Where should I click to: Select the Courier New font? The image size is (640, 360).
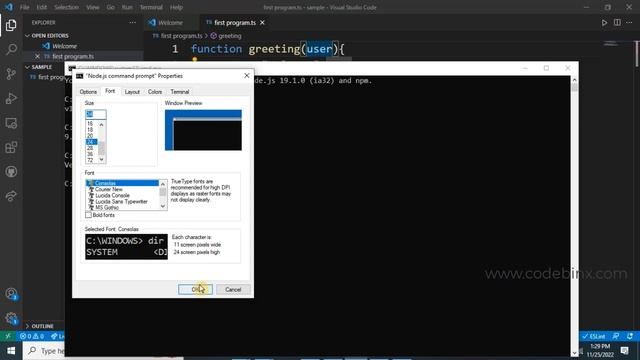(x=109, y=189)
